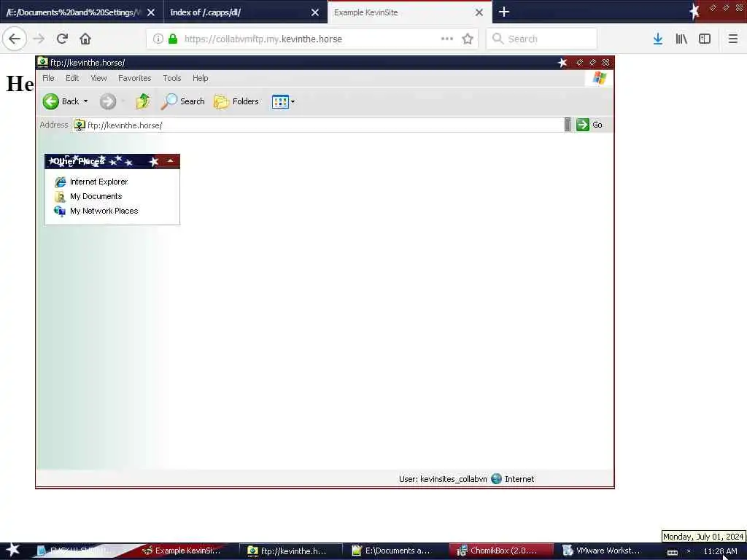Open Search pane in explorer
Image resolution: width=747 pixels, height=560 pixels.
[x=183, y=101]
